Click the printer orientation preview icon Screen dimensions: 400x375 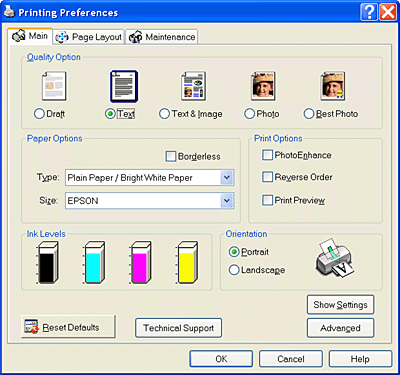334,257
